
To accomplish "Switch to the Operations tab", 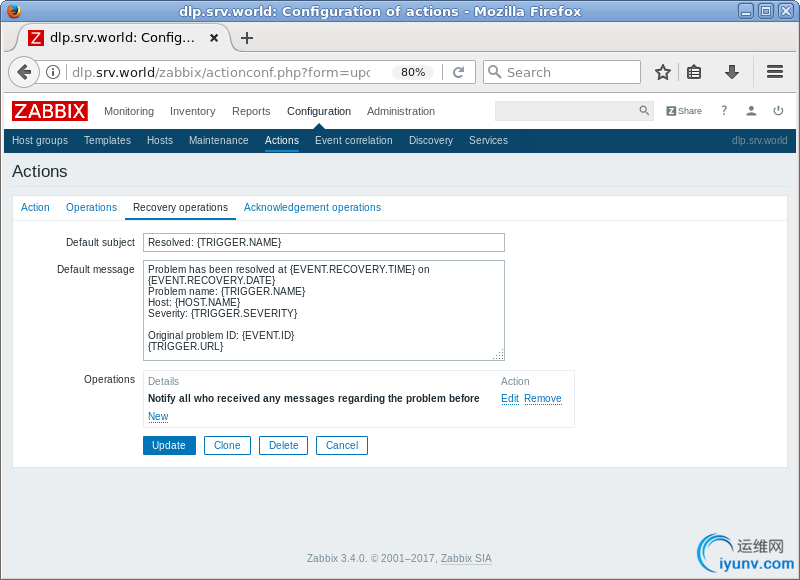I will pos(91,207).
